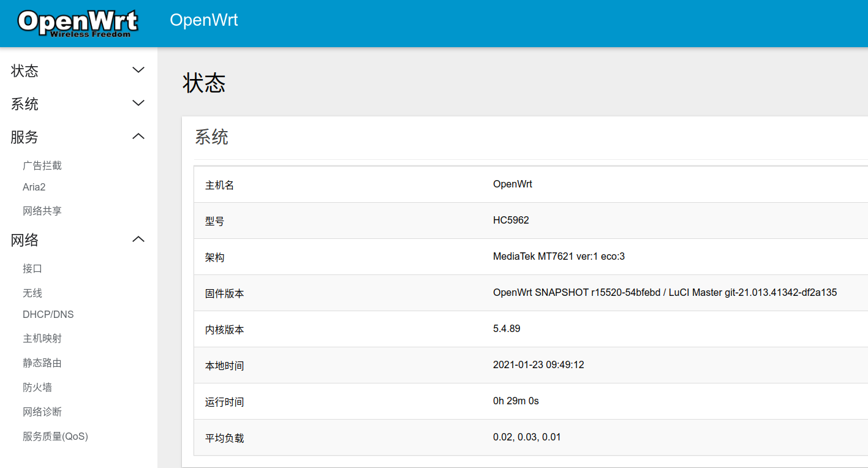Open 广告拦截 under services
Image resolution: width=868 pixels, height=468 pixels.
[42, 165]
